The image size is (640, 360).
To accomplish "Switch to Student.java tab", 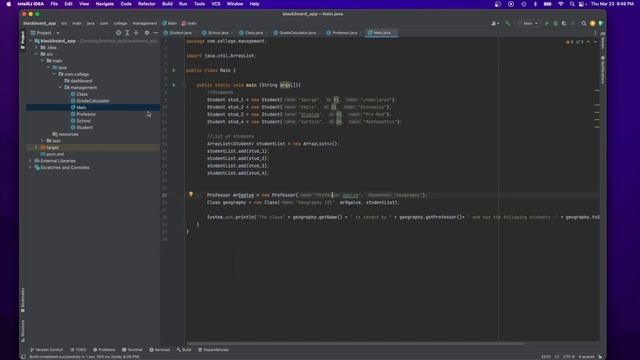I will (178, 33).
